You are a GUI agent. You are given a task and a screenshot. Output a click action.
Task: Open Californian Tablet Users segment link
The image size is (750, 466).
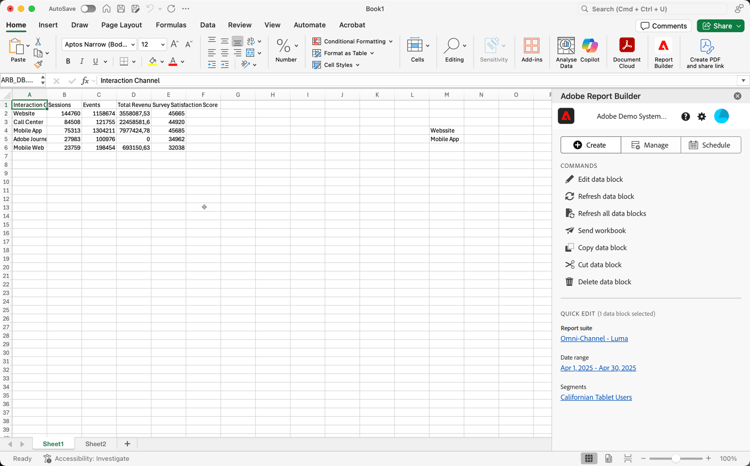[596, 397]
